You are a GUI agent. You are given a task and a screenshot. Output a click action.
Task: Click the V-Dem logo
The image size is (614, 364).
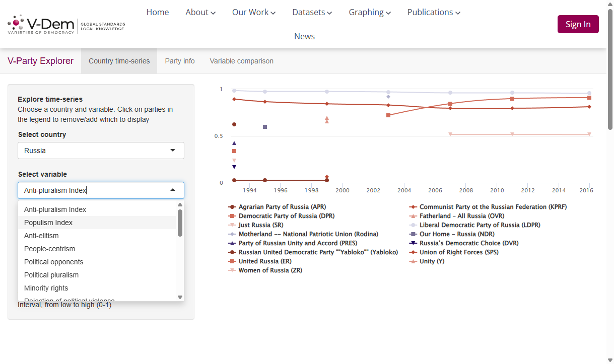(66, 24)
